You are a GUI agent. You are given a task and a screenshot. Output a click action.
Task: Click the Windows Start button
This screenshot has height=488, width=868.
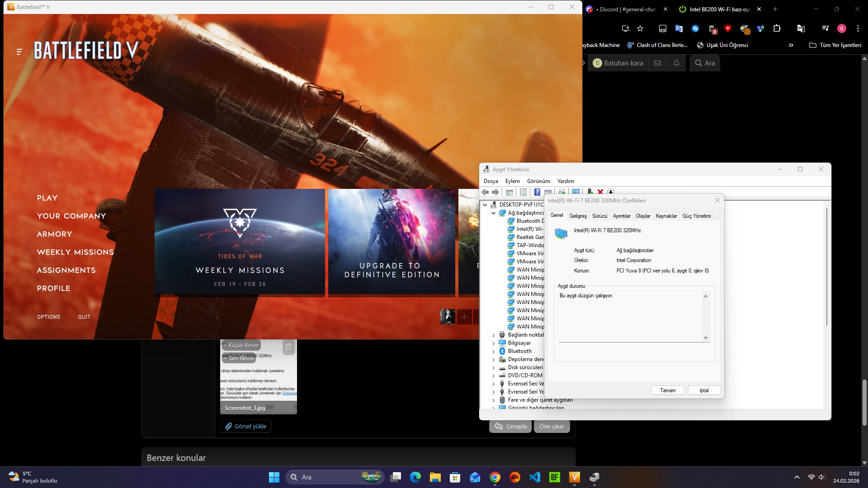click(x=274, y=477)
